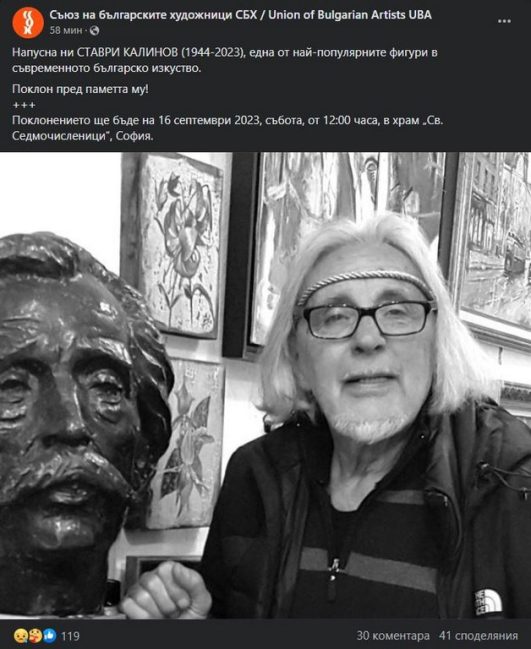Click the North Face logo on the jacket
This screenshot has width=531, height=649.
tap(488, 602)
